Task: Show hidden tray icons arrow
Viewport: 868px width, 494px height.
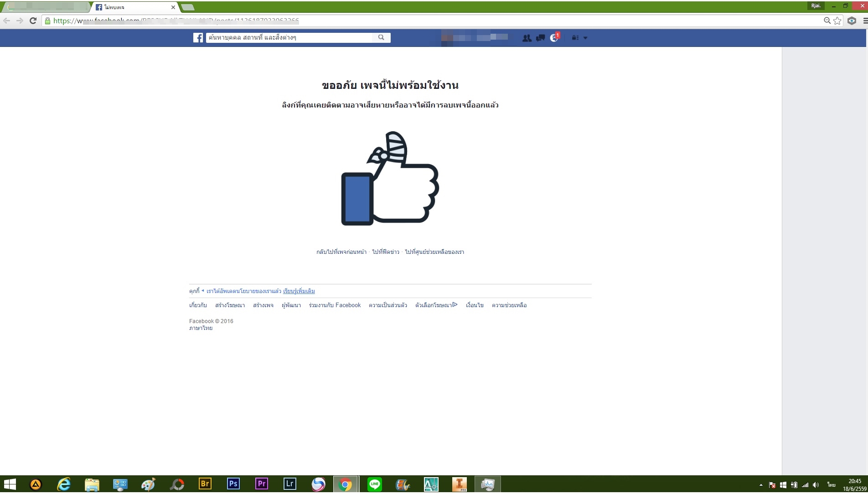Action: pos(761,485)
